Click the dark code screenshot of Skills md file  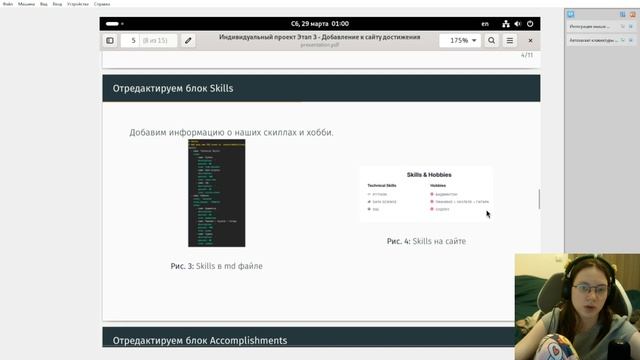point(216,193)
